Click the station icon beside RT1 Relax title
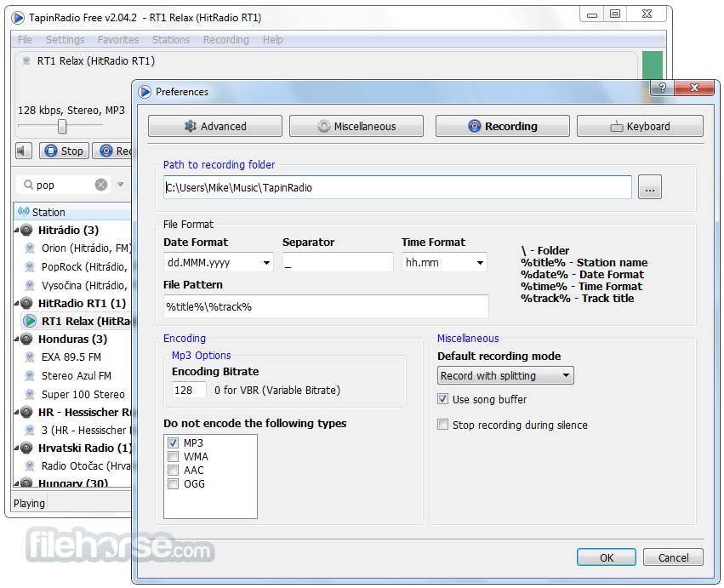 26,60
